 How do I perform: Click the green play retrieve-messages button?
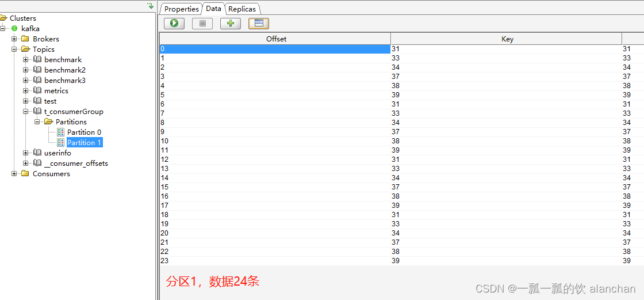click(x=174, y=24)
